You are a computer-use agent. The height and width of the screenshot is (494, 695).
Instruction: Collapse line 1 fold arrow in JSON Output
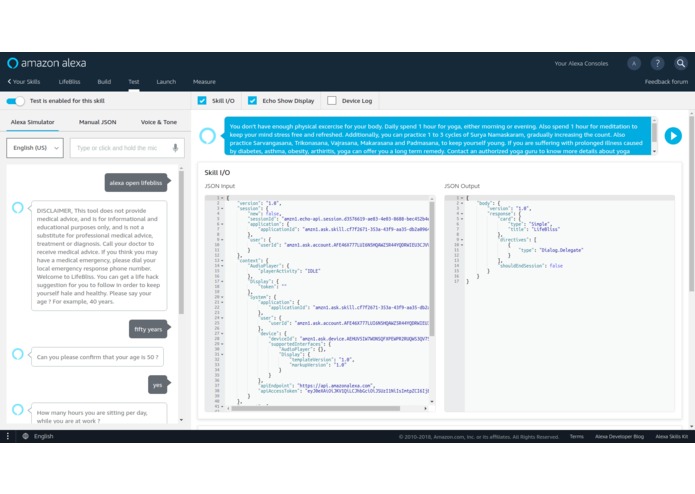point(462,198)
